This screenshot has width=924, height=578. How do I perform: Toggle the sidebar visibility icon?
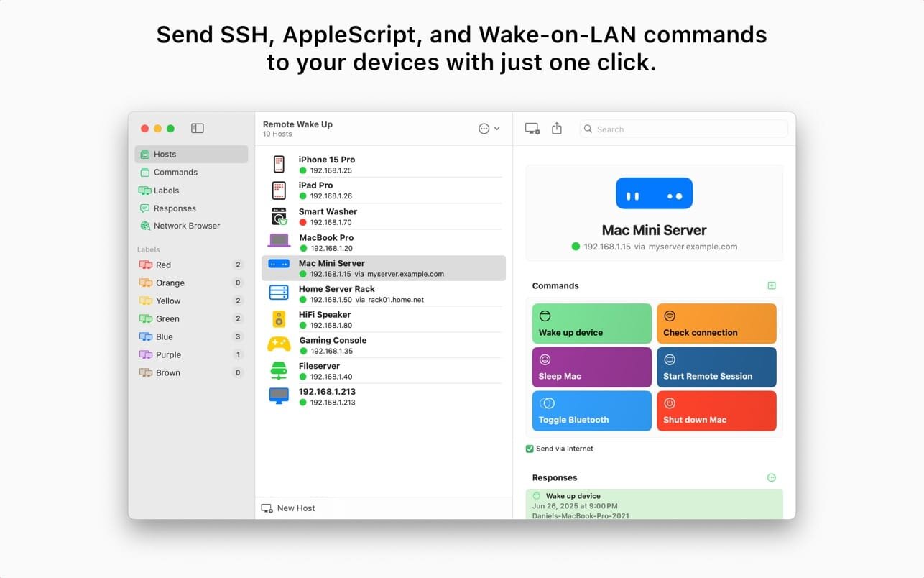click(x=197, y=128)
